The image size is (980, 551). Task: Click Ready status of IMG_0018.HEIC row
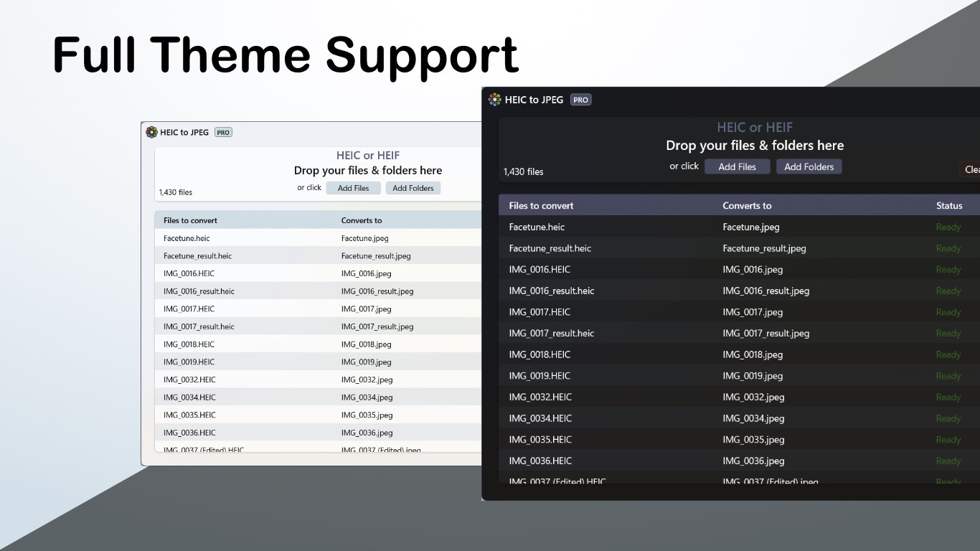coord(948,354)
